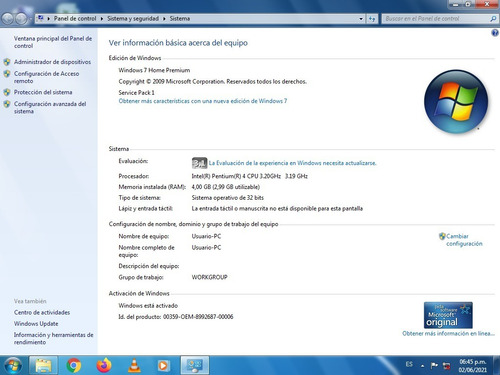Click the Control Panel icon in address bar
The width and height of the screenshot is (500, 375).
click(40, 18)
